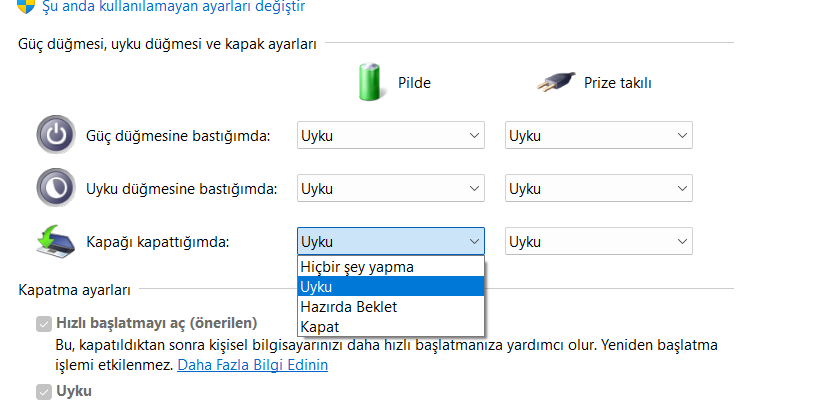Open power button dropdown for Pilde
The width and height of the screenshot is (830, 402).
391,136
